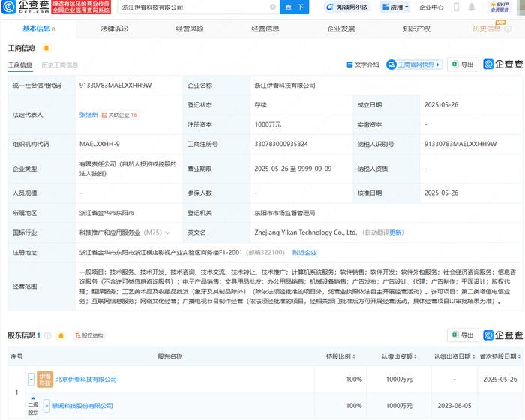Switch to the 知识产权 tab
525x420 pixels.
click(416, 28)
